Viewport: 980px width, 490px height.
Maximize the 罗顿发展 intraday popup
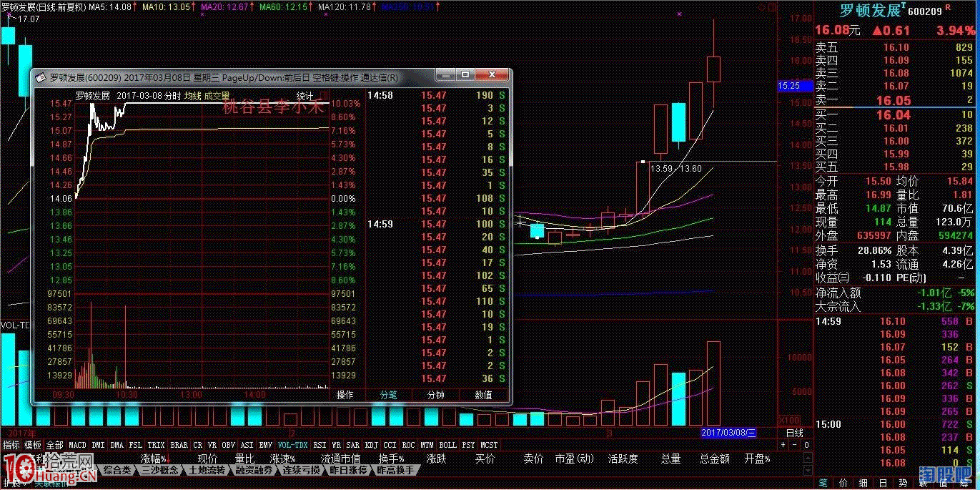click(x=466, y=74)
